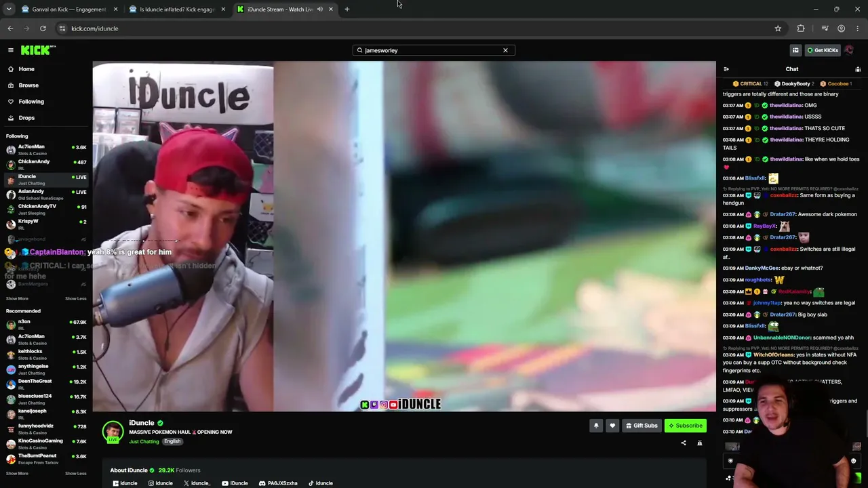Click DankyMcGee's chat username
This screenshot has width=868, height=488.
[762, 268]
